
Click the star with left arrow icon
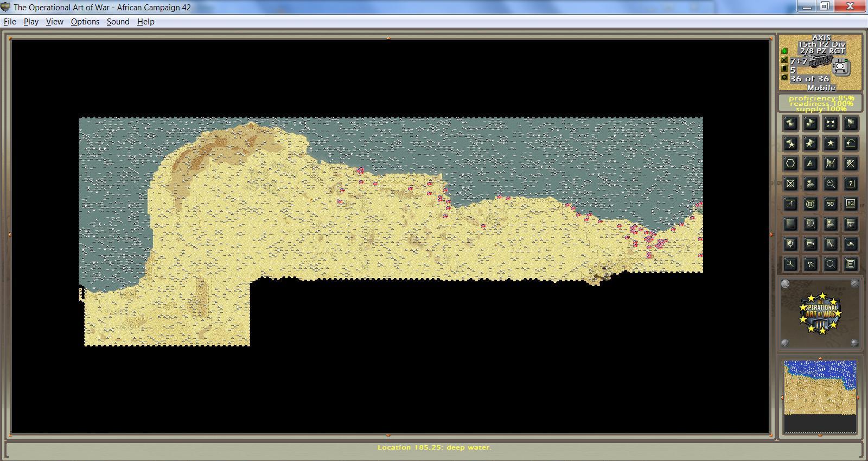click(x=790, y=143)
